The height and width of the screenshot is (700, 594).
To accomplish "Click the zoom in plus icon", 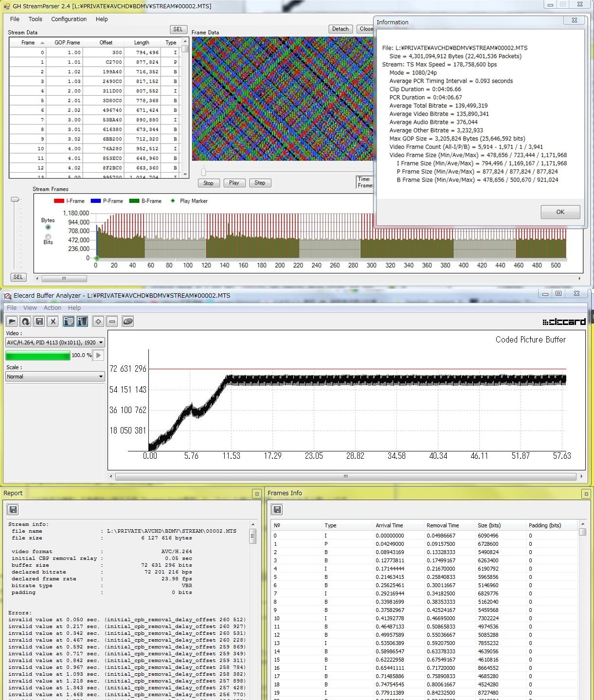I will coord(98,322).
